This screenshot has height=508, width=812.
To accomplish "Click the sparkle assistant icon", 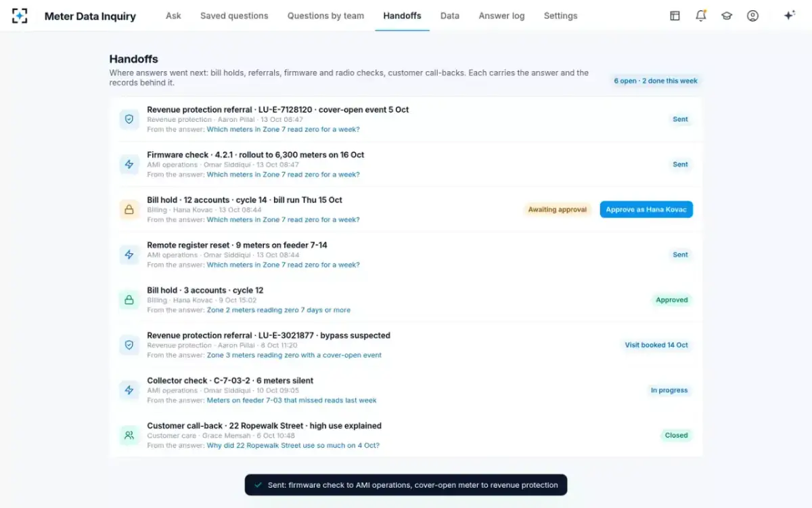I will [x=789, y=16].
